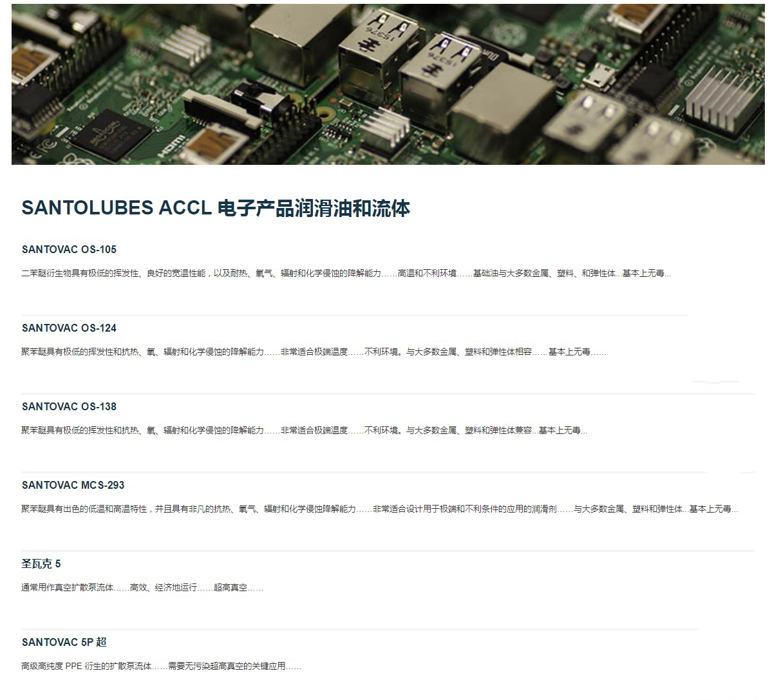Open the SANTOVAC OS-138 product link
This screenshot has height=700, width=781.
[x=69, y=406]
